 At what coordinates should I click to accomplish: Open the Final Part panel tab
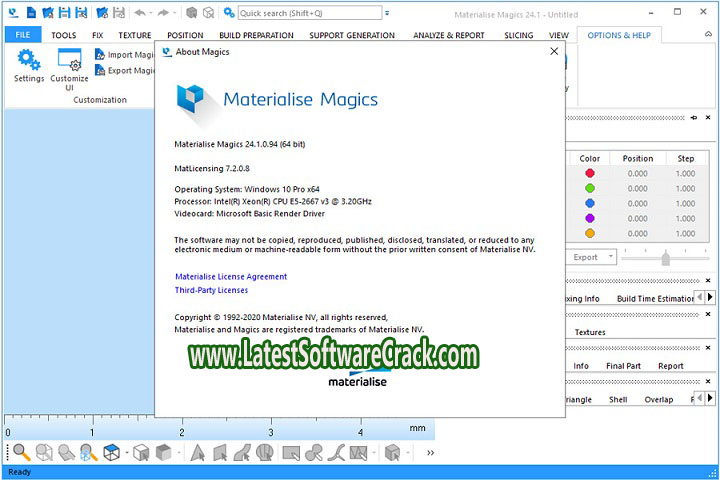tap(623, 366)
